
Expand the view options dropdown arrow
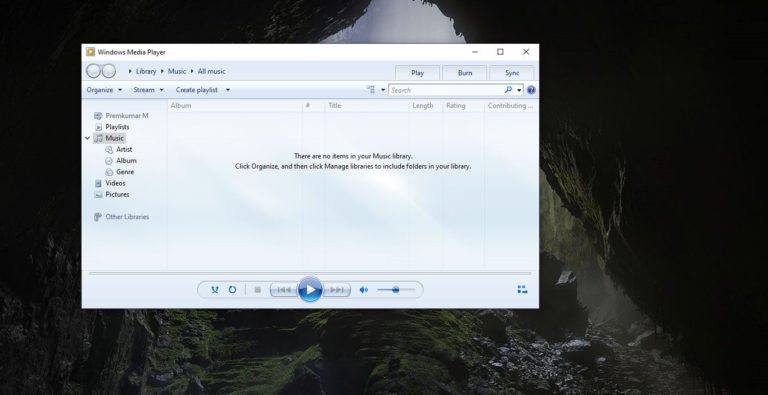point(383,90)
